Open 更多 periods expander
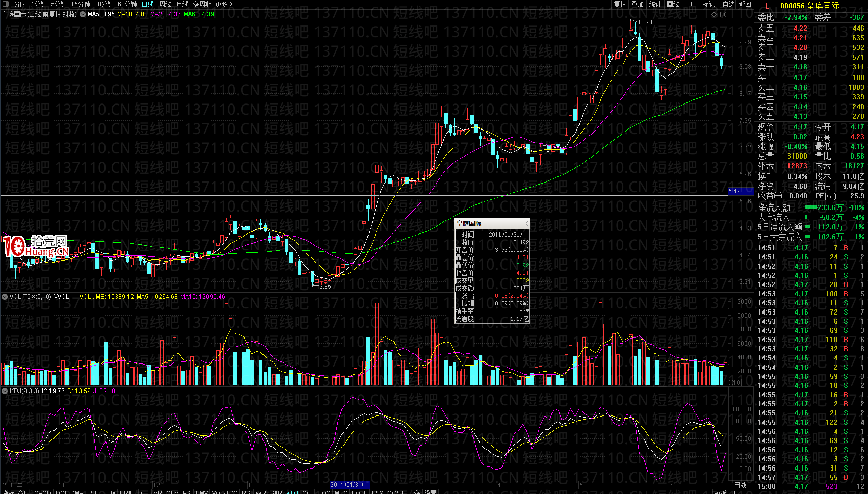The image size is (868, 494). click(224, 4)
